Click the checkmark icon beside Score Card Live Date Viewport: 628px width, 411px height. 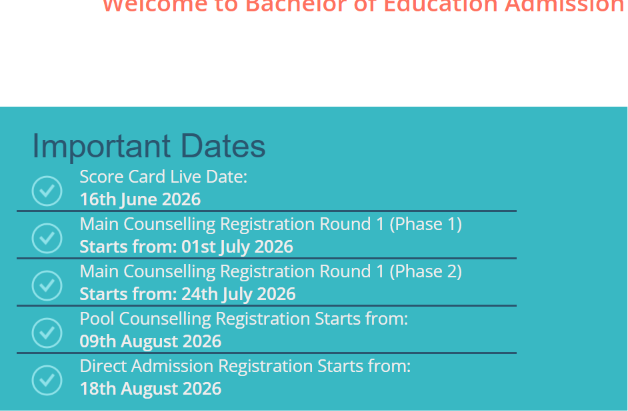click(47, 191)
